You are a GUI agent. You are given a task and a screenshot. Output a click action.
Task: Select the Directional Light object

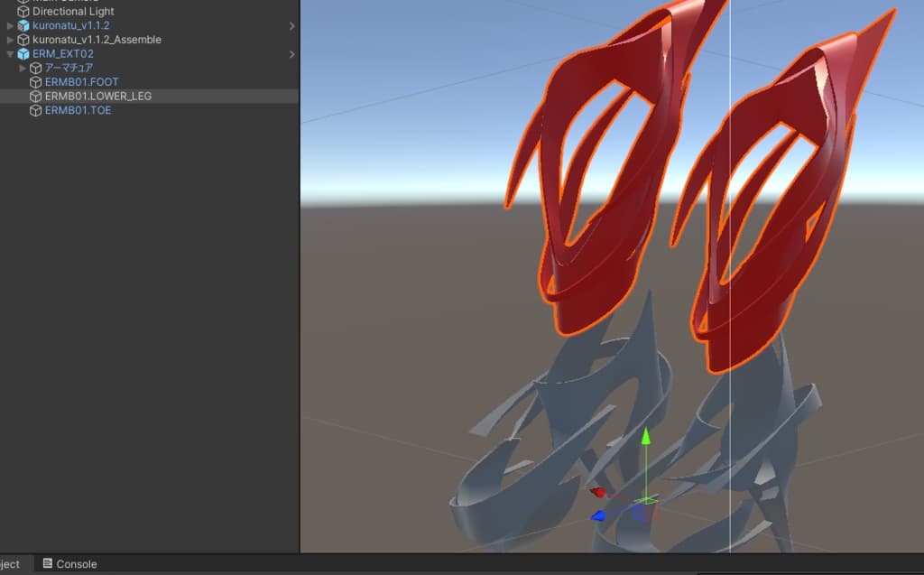click(73, 11)
